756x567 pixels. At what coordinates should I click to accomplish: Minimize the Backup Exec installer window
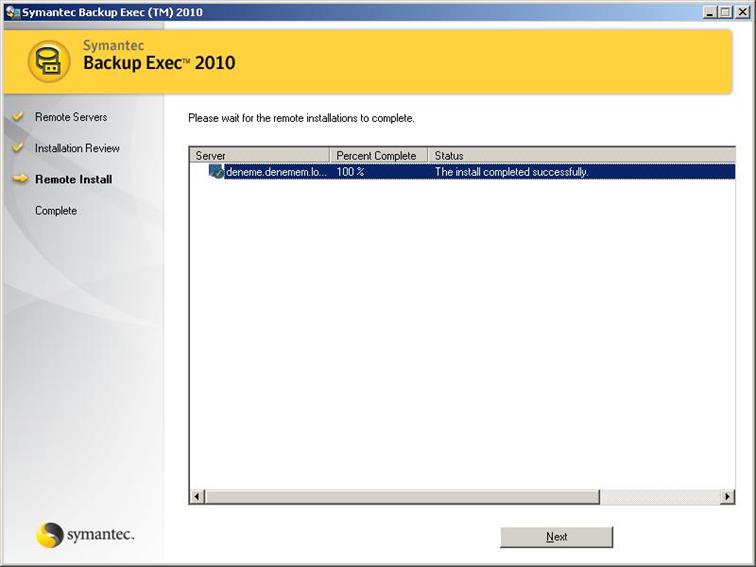click(x=710, y=12)
